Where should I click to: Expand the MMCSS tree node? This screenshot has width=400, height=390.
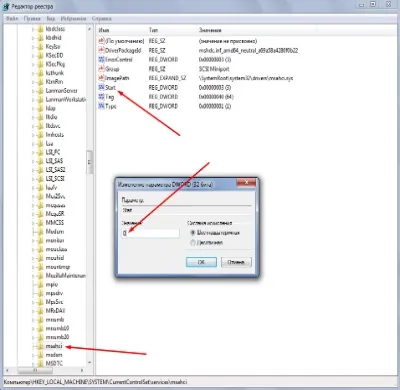coord(33,223)
